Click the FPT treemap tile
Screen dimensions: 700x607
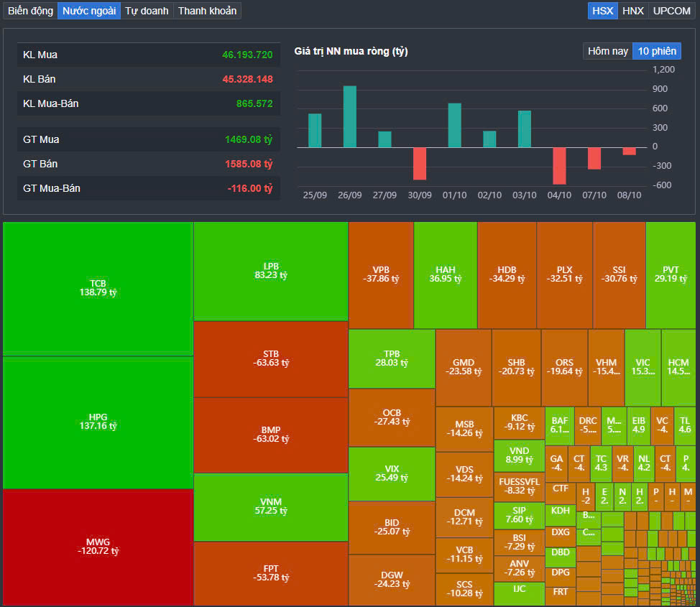point(270,573)
